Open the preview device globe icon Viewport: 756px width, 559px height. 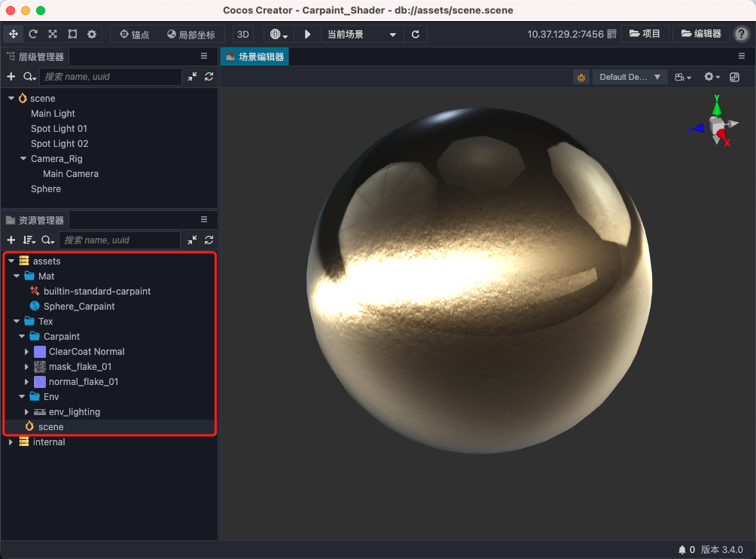point(277,34)
